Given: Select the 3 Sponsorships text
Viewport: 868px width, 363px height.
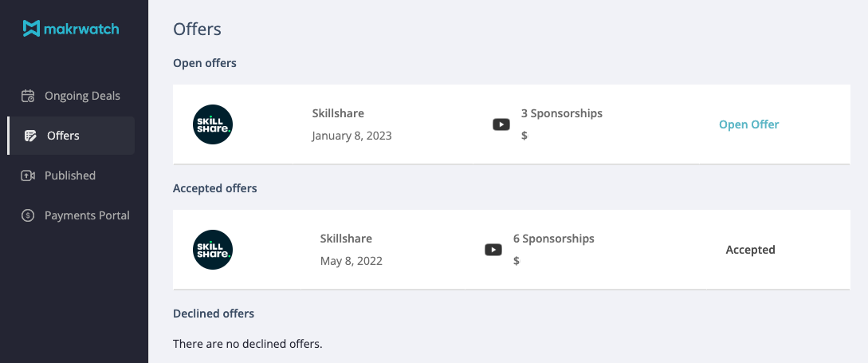Looking at the screenshot, I should point(561,113).
